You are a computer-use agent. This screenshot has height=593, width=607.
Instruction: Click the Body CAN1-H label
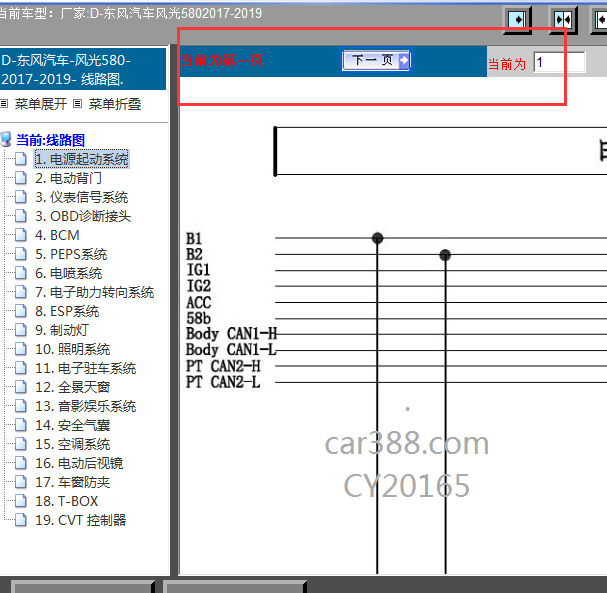point(231,334)
